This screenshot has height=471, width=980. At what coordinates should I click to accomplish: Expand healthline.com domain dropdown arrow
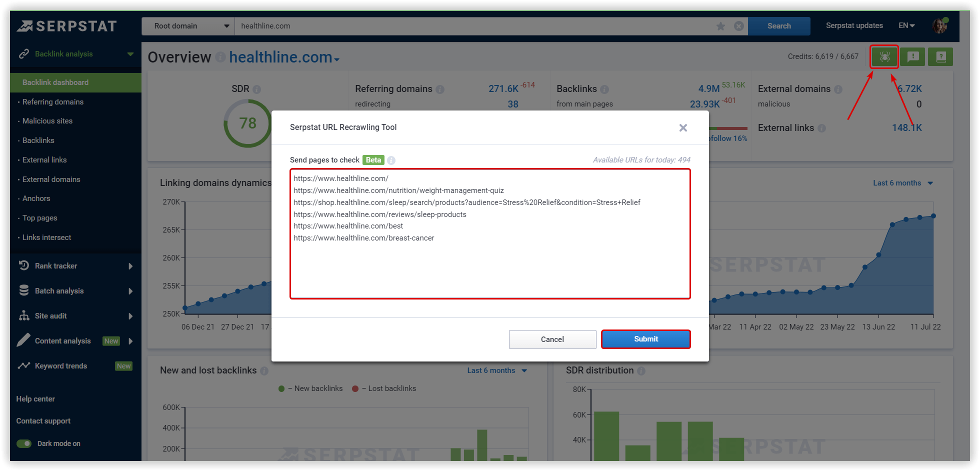[337, 59]
